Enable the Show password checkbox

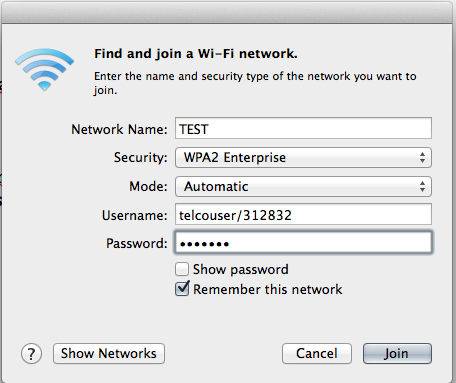pos(182,269)
